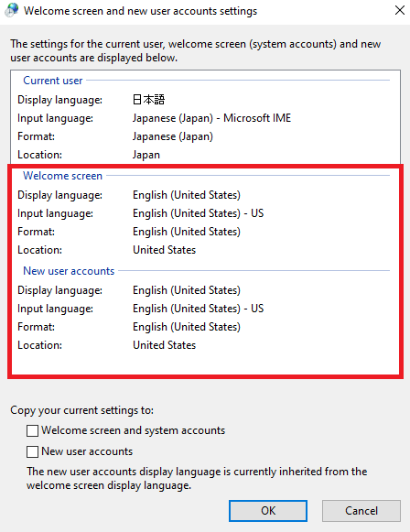Select the Current user section heading

coord(53,81)
